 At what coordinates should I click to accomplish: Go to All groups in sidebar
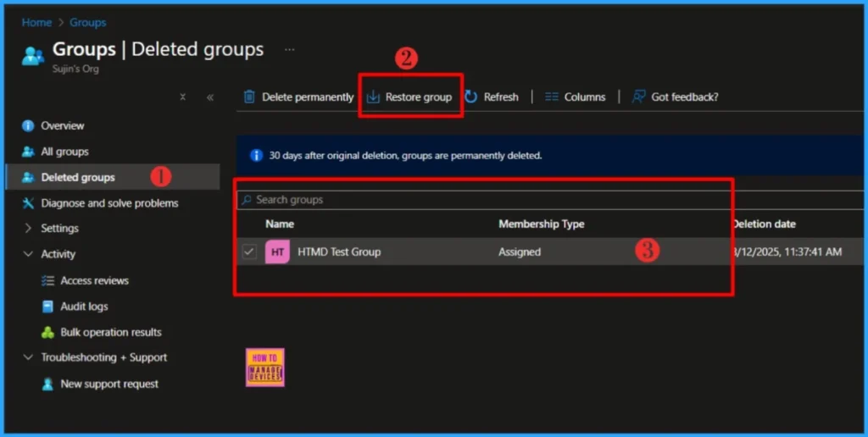(64, 152)
